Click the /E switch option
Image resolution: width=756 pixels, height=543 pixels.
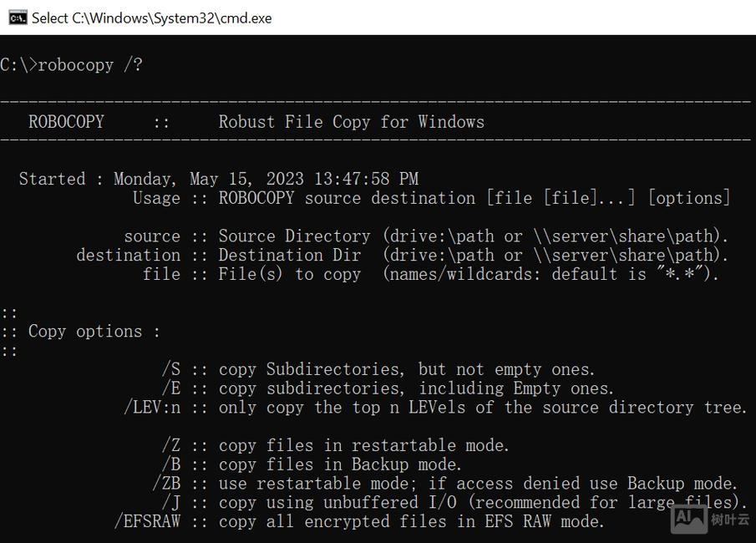171,388
